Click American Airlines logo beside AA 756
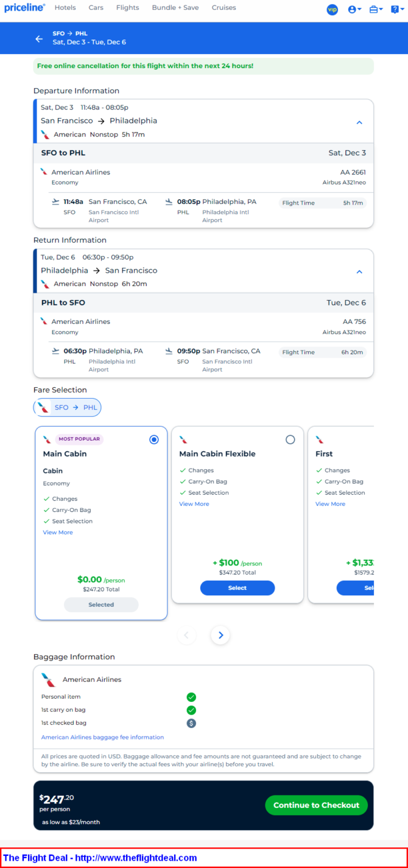The width and height of the screenshot is (408, 868). click(x=44, y=321)
